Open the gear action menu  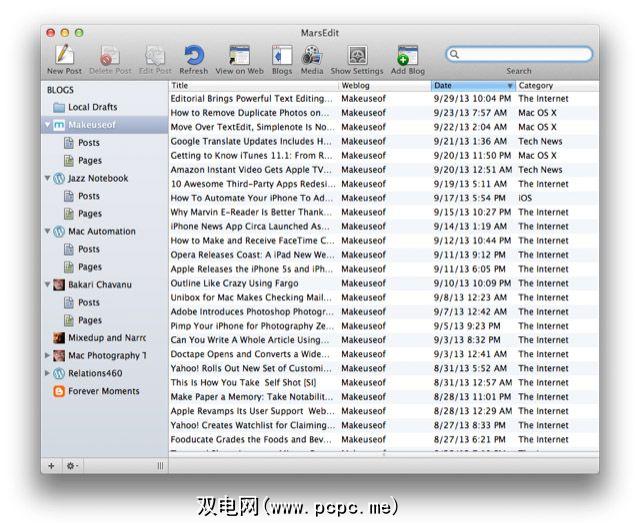[72, 466]
